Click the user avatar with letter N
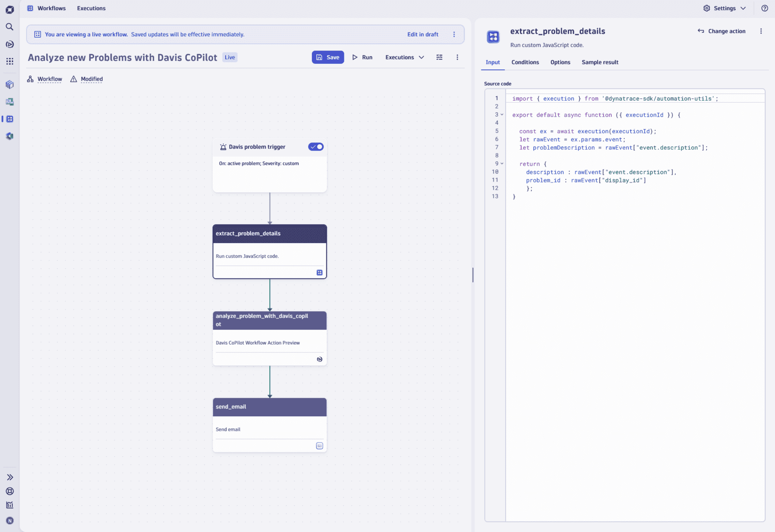The width and height of the screenshot is (775, 532). pyautogui.click(x=10, y=520)
